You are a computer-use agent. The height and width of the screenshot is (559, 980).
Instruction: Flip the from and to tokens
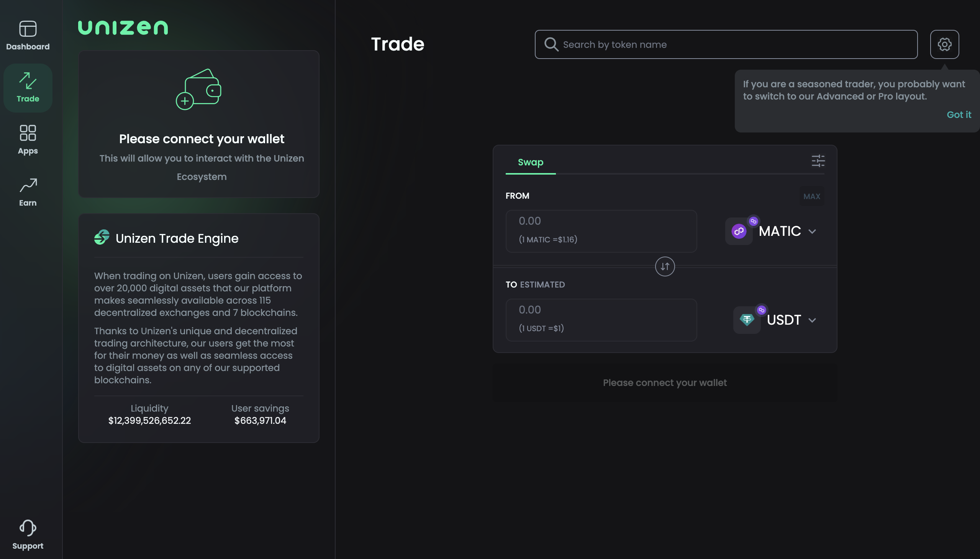pos(665,266)
